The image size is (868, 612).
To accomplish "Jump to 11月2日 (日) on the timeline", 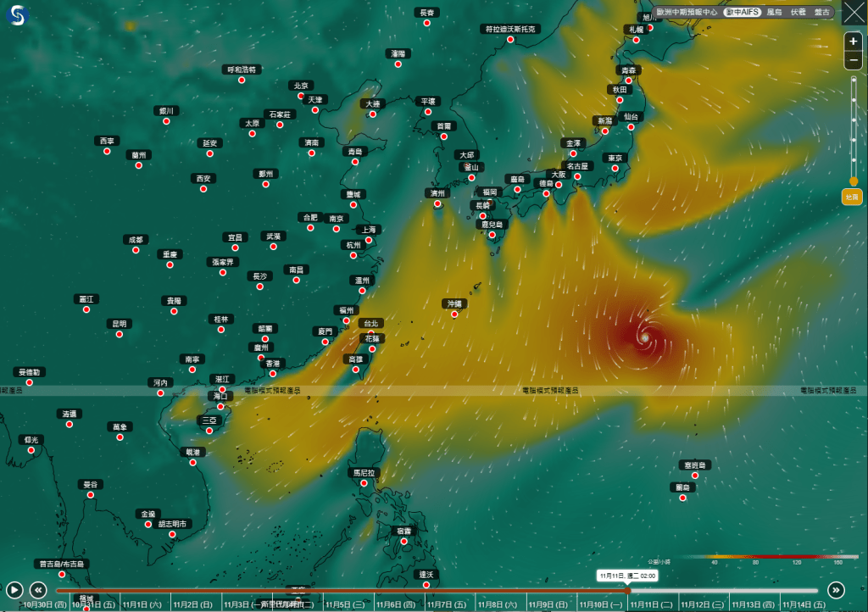I will pyautogui.click(x=186, y=604).
